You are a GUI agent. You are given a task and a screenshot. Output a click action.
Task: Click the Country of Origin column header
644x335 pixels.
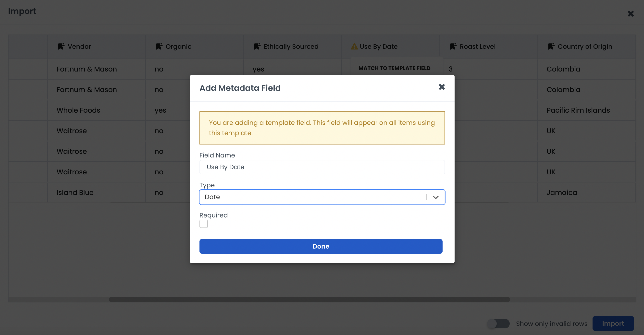[585, 47]
